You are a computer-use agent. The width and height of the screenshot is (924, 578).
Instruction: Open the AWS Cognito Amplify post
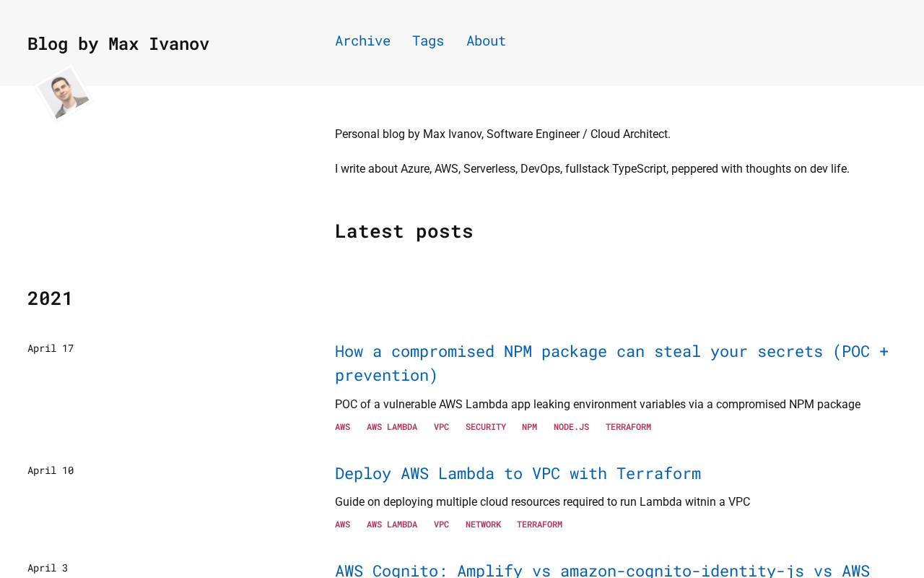point(602,570)
